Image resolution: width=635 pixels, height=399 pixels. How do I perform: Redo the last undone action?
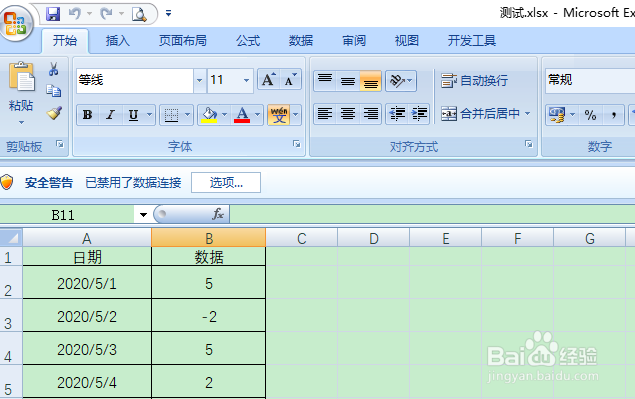[x=107, y=14]
